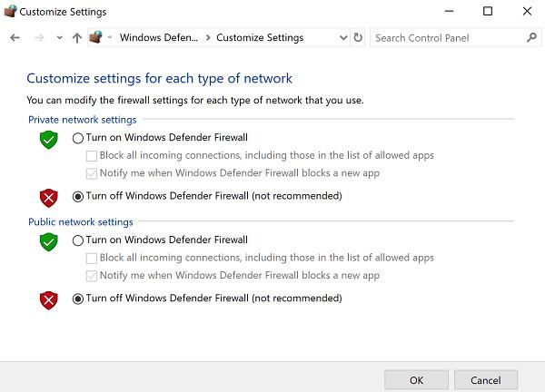Check block all incoming connections for private
The image size is (545, 392).
pos(92,156)
